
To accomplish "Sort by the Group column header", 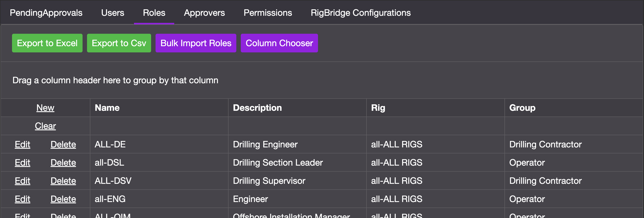I will pyautogui.click(x=522, y=108).
